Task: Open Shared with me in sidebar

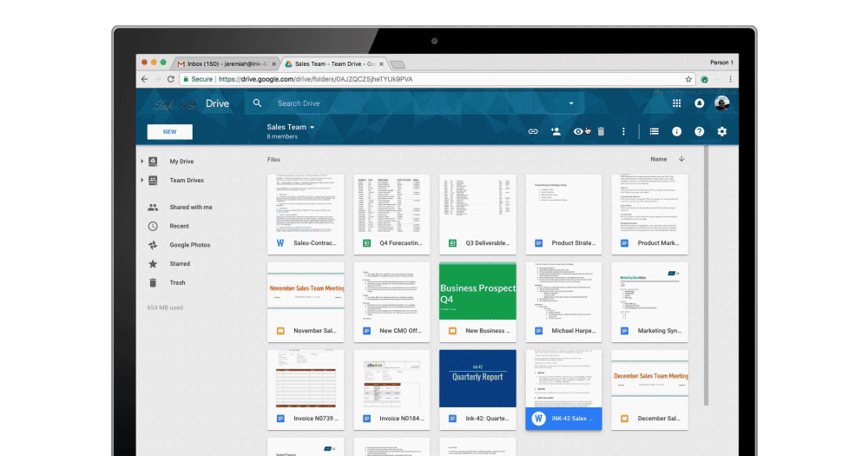Action: click(x=190, y=208)
